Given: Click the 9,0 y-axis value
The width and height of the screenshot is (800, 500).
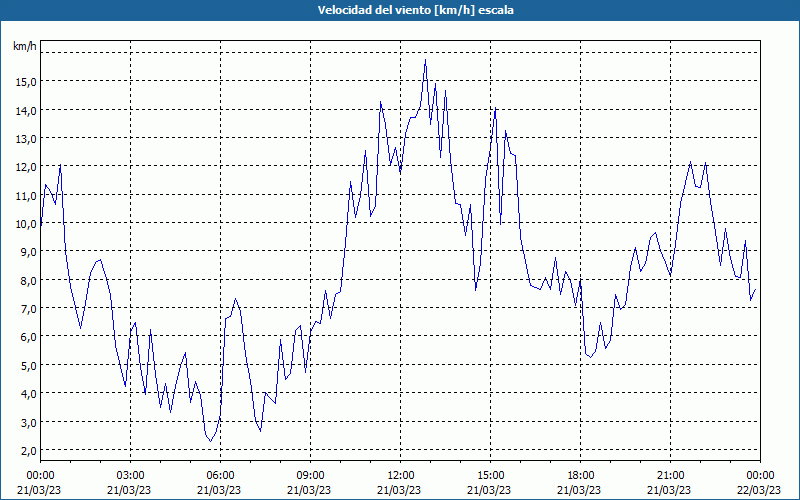Looking at the screenshot, I should click(x=28, y=252).
